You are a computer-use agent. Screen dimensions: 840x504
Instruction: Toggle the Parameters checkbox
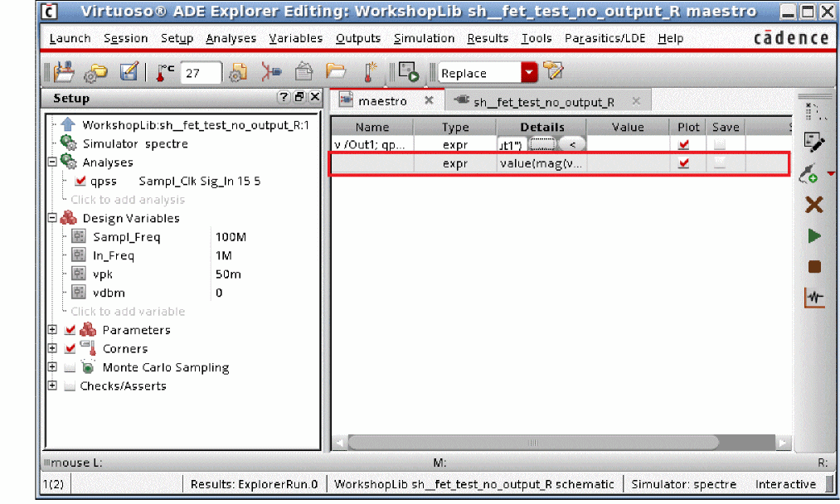point(70,330)
